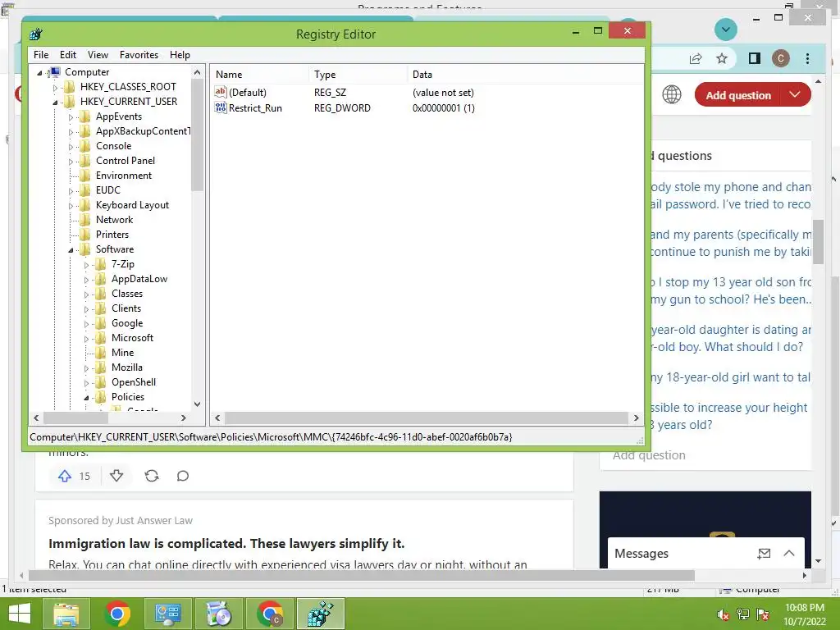Expand the HKEY_CLASSES_ROOT key
Screen dimensions: 840x630
(55, 87)
